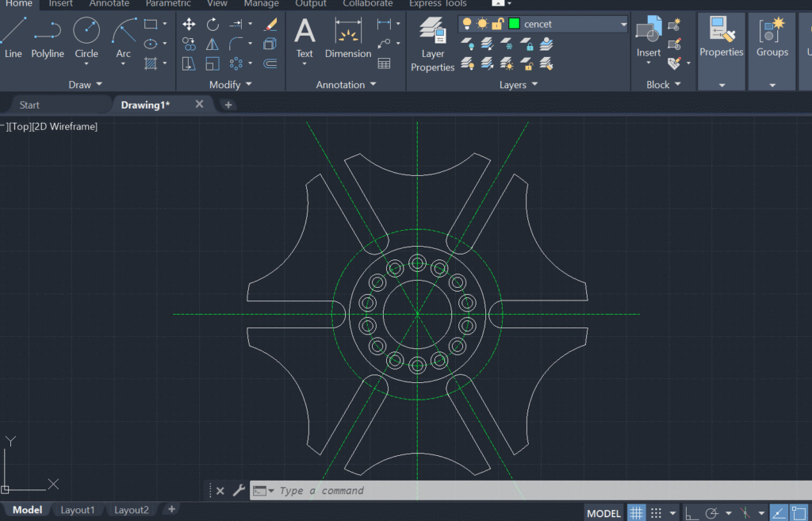Screen dimensions: 812x521
Task: Toggle snap mode in status bar
Action: (656, 513)
